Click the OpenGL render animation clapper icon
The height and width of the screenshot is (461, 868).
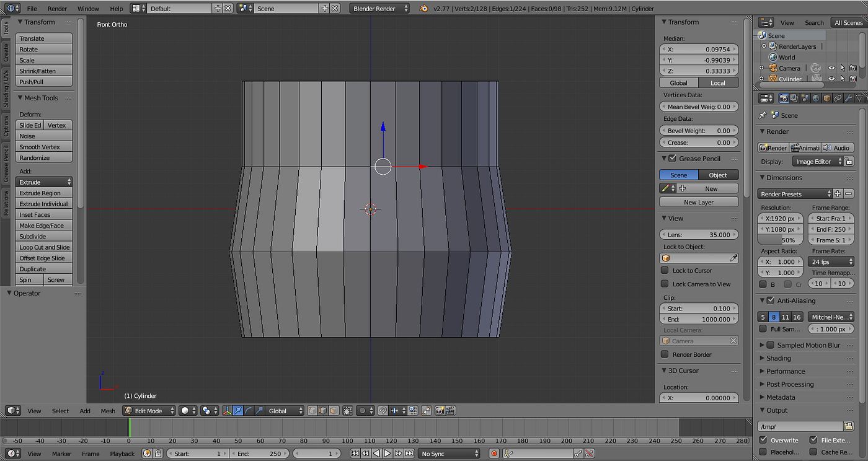[450, 410]
